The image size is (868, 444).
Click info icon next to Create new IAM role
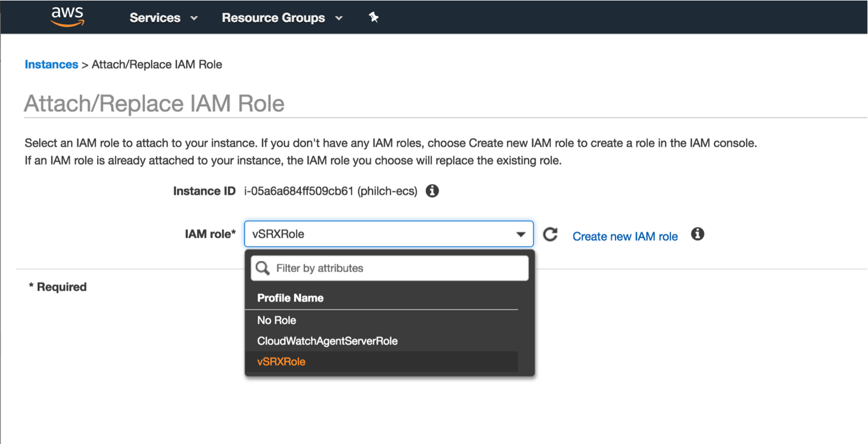697,234
